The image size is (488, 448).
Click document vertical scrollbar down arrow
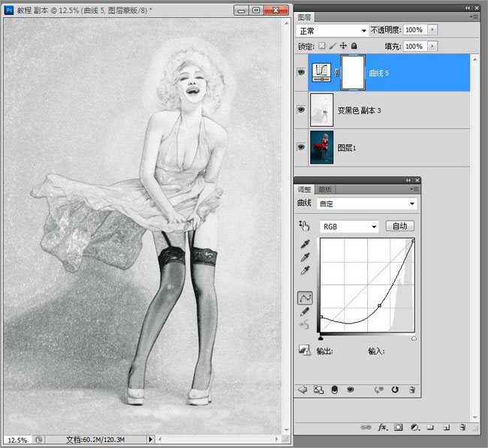287,430
